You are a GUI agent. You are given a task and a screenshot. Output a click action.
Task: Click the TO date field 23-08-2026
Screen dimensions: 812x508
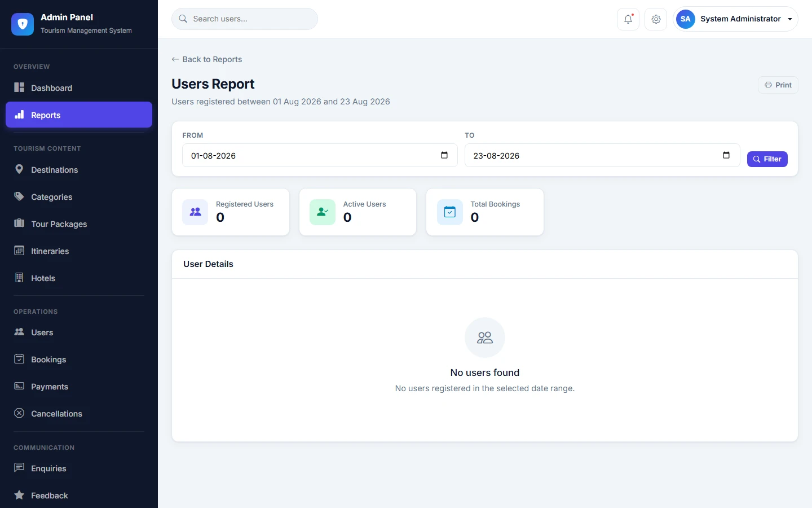(x=602, y=155)
